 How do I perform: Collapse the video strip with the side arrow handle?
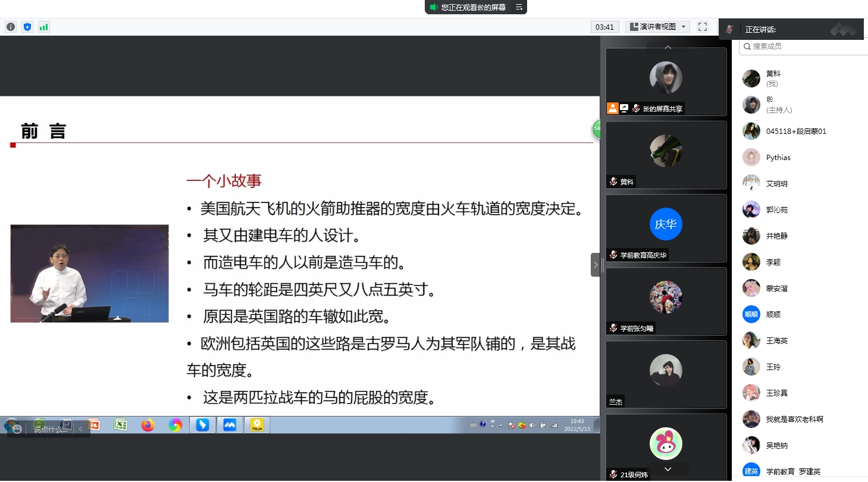595,265
